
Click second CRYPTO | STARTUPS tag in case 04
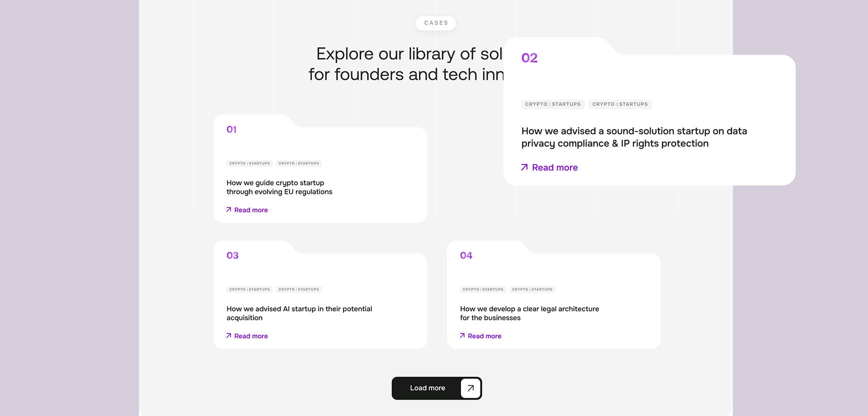pos(532,289)
